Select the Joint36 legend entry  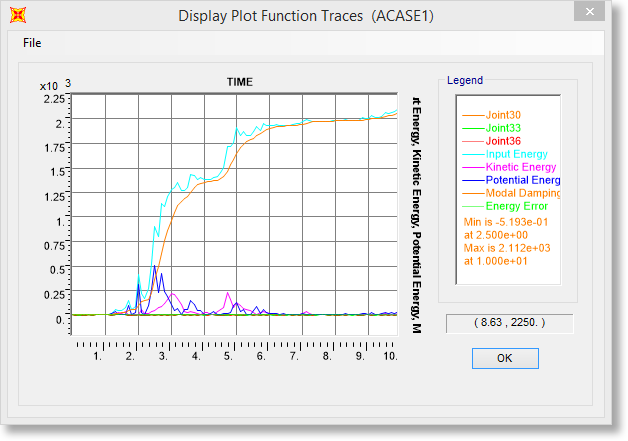(503, 141)
